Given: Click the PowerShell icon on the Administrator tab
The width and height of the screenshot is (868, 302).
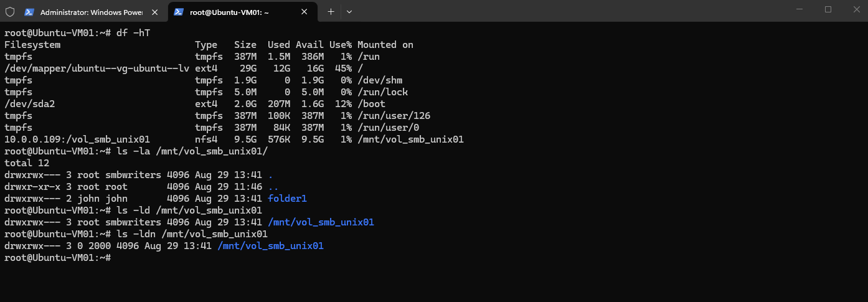Looking at the screenshot, I should [29, 12].
